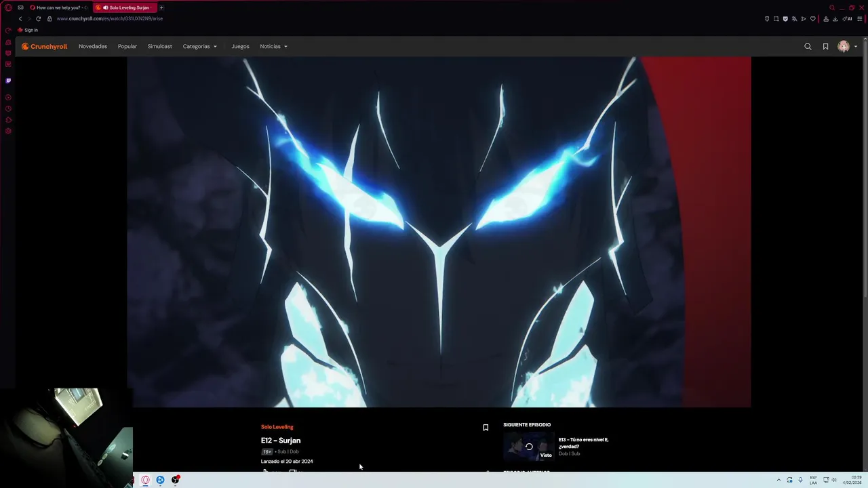Open the browser Downloads icon
Image resolution: width=868 pixels, height=488 pixels.
pyautogui.click(x=835, y=19)
